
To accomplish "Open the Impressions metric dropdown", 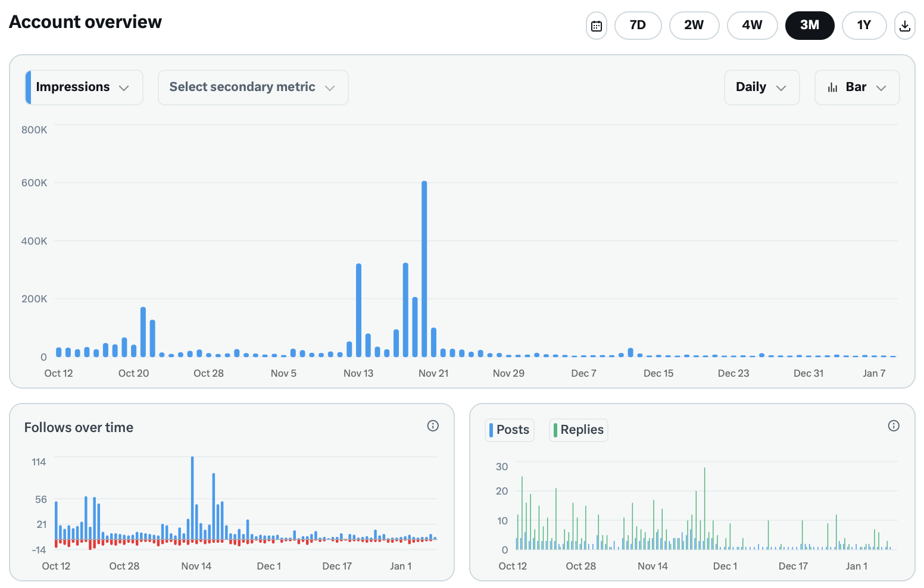I will point(83,87).
